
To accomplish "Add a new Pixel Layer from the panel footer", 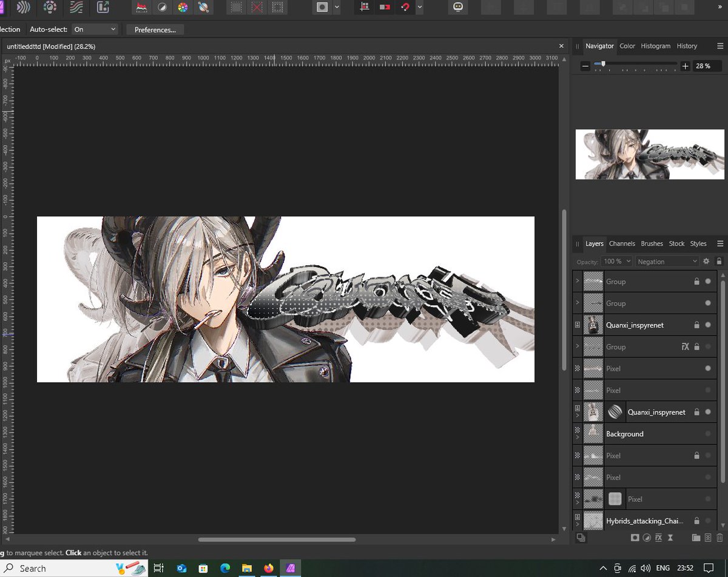I will pyautogui.click(x=708, y=538).
